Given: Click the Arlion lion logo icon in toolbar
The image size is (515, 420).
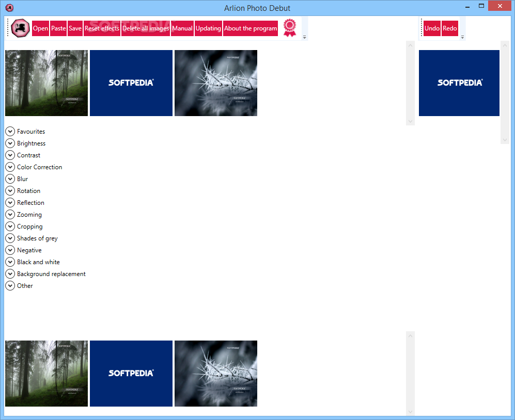Looking at the screenshot, I should 20,28.
